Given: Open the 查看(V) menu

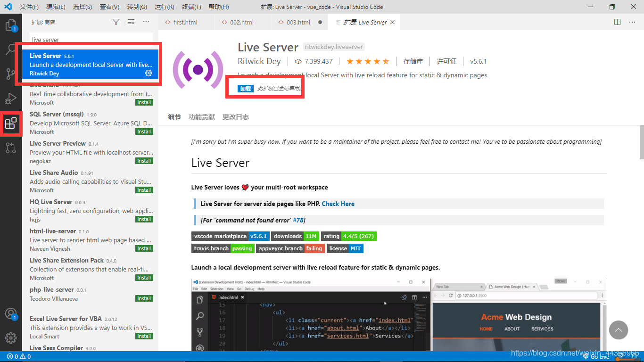Looking at the screenshot, I should pyautogui.click(x=109, y=7).
